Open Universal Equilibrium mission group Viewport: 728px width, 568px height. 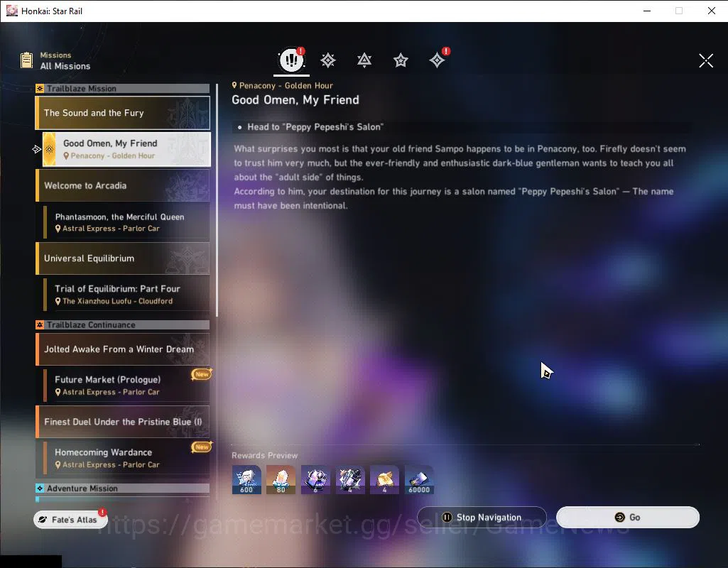[123, 258]
